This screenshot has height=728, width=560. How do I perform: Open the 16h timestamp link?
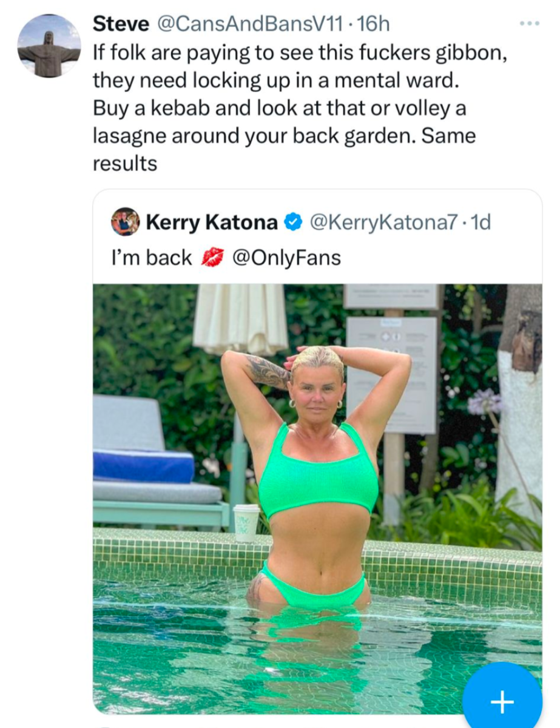[x=374, y=24]
